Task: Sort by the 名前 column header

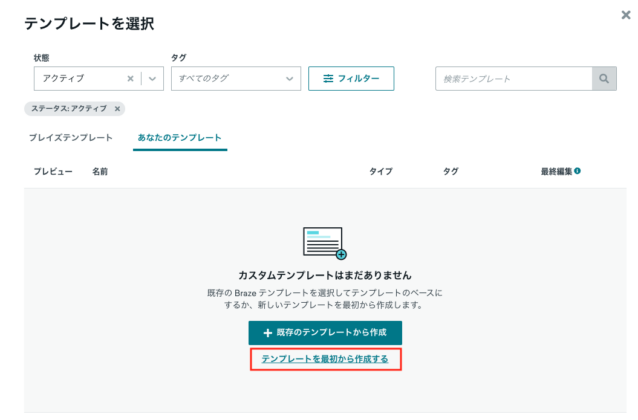Action: point(100,172)
